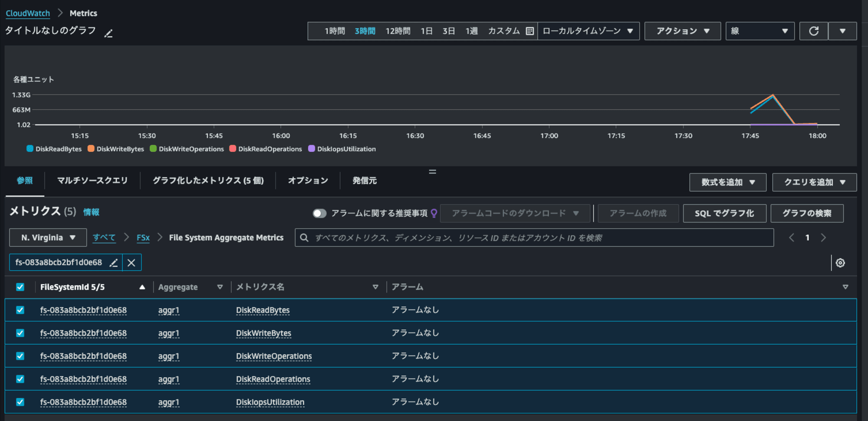
Task: Click the DiskReadBytes legend swatch
Action: pos(30,149)
